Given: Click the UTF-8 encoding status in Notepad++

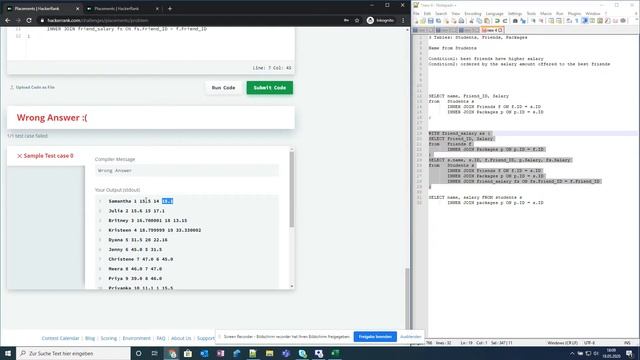Looking at the screenshot, I should (589, 343).
